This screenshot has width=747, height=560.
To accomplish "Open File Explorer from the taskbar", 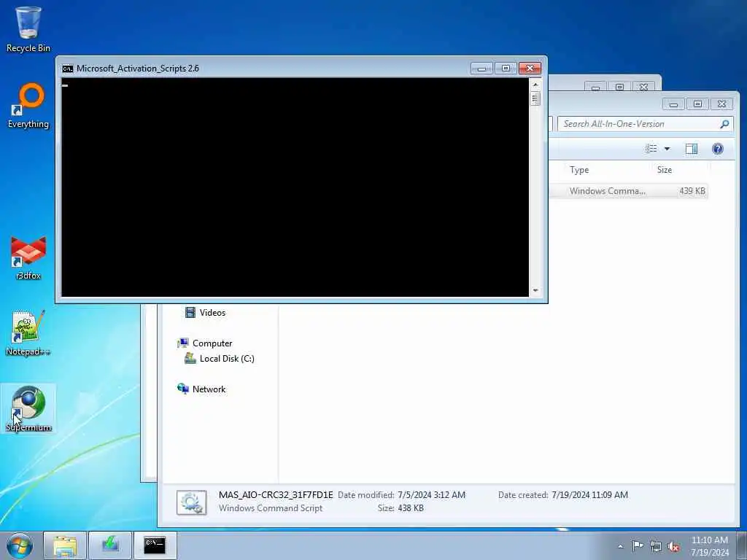I will [x=65, y=545].
